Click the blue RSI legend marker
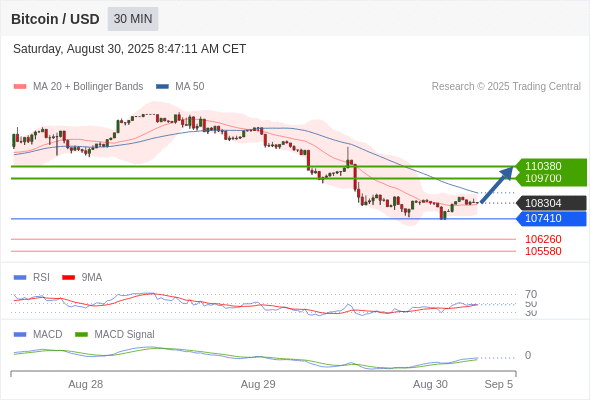Image resolution: width=590 pixels, height=400 pixels. click(20, 278)
